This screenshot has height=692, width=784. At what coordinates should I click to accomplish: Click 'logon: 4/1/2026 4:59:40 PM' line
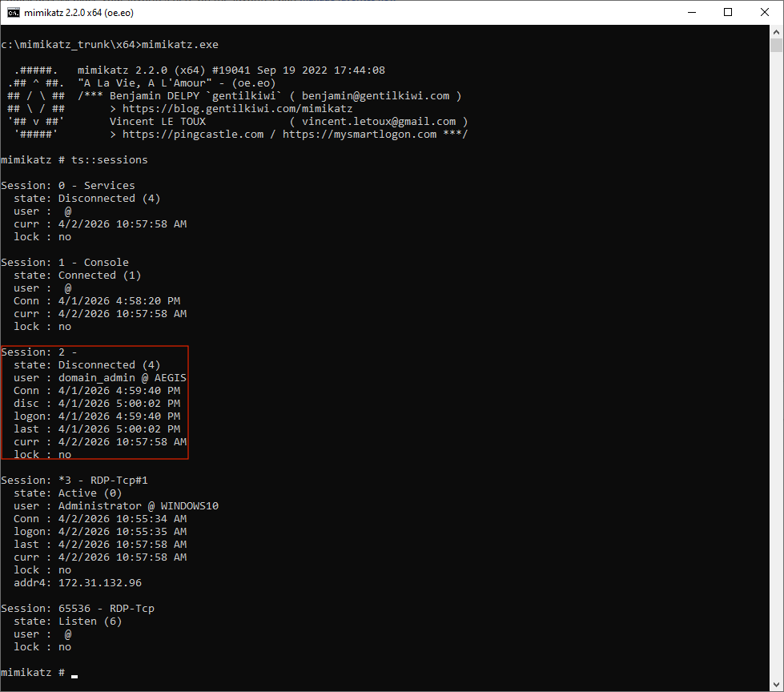pos(97,416)
